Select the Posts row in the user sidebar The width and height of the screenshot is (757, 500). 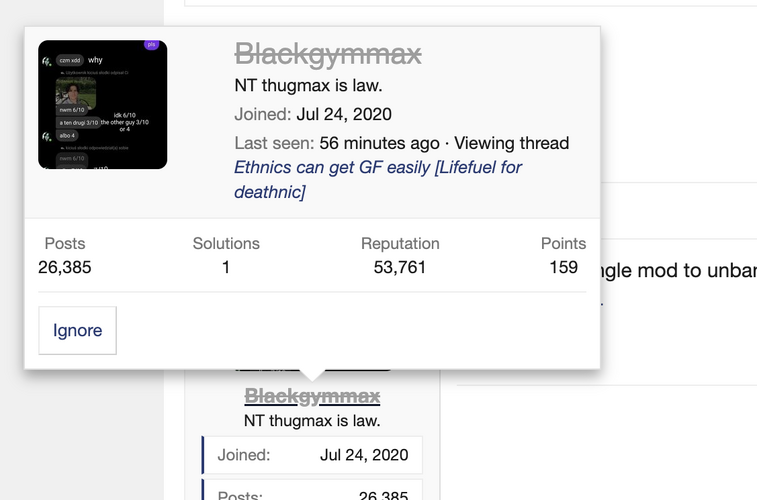pos(312,490)
